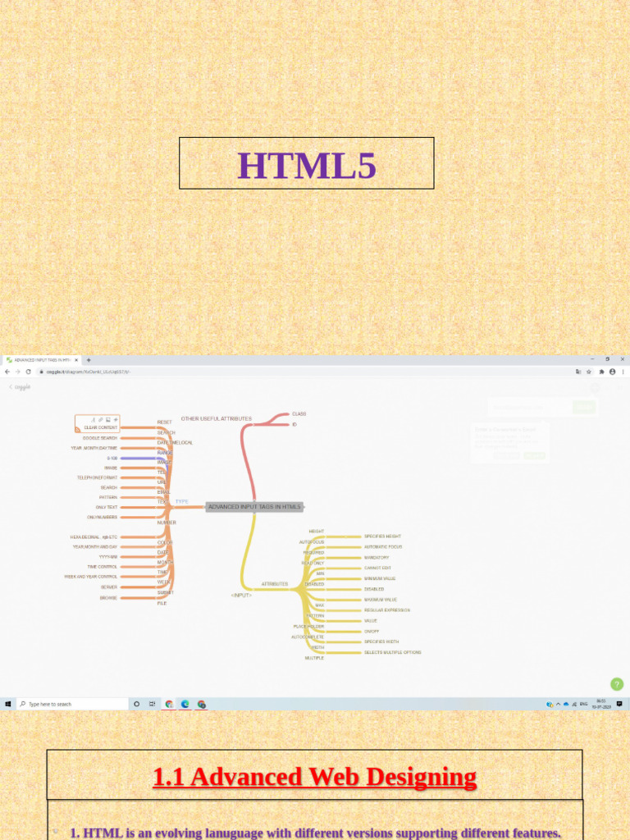Select the WEEK AND YEAR CONTROL node
This screenshot has height=840, width=630.
(x=90, y=577)
